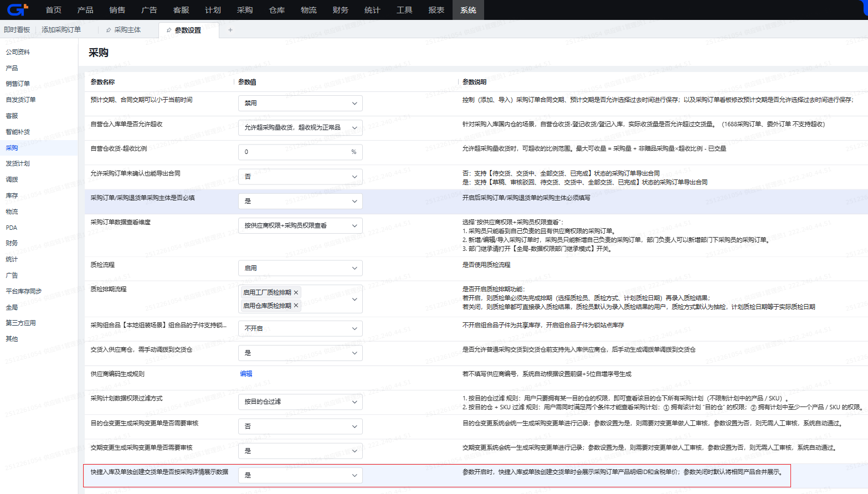Image resolution: width=868 pixels, height=494 pixels.
Task: Add a new tab with plus icon
Action: pos(230,30)
